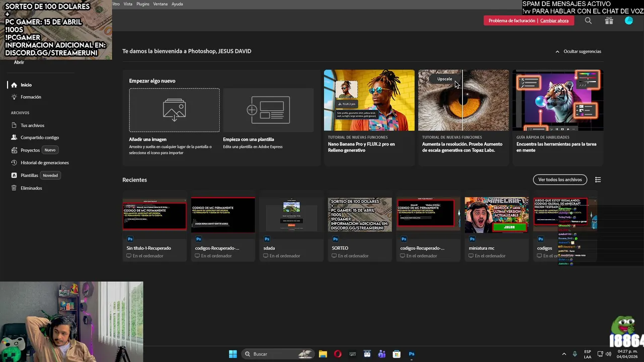Image resolution: width=644 pixels, height=362 pixels.
Task: Click the Novedad badge next to Plantillas
Action: pos(50,175)
